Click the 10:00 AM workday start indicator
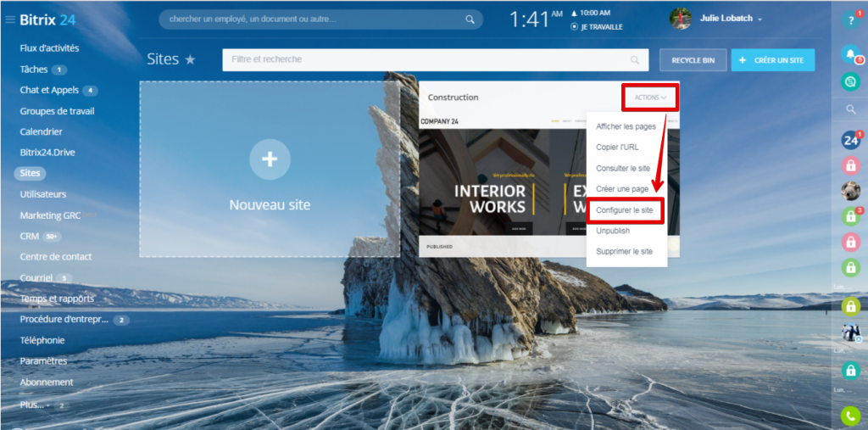Image resolution: width=868 pixels, height=430 pixels. pyautogui.click(x=591, y=13)
